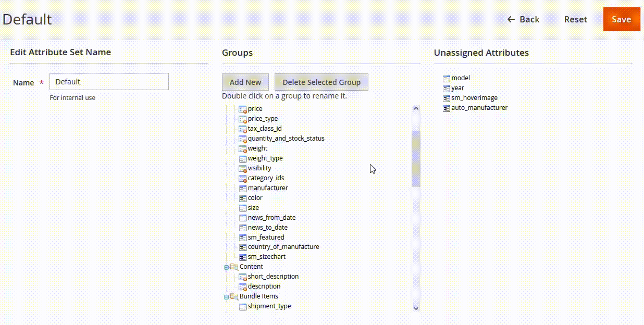Select the weight_type attribute label
The width and height of the screenshot is (644, 325).
[x=265, y=158]
